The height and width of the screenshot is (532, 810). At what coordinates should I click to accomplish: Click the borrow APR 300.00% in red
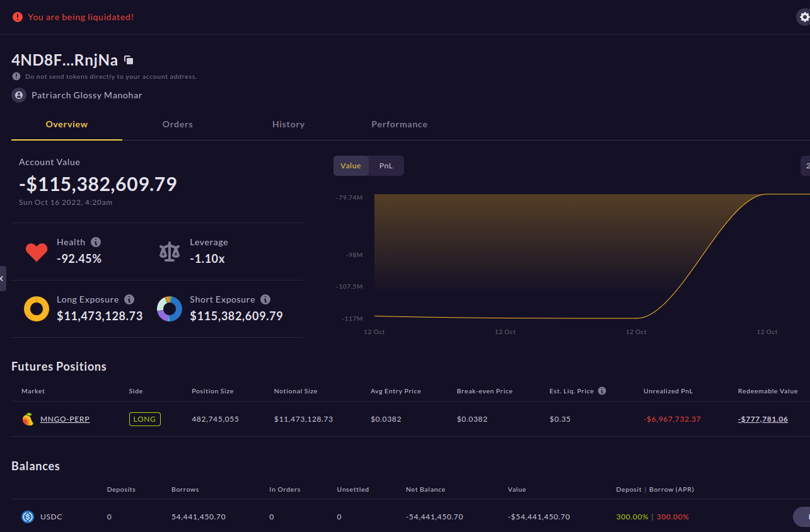click(x=673, y=517)
